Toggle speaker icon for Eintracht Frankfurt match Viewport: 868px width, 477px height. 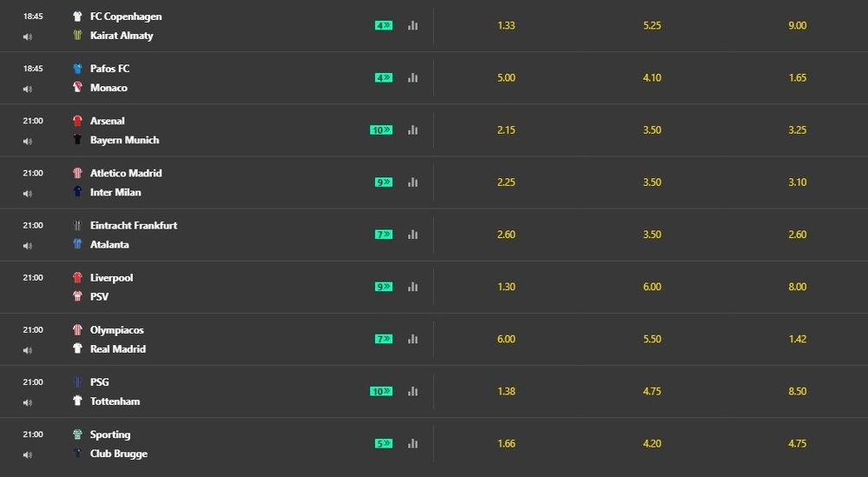coord(28,245)
